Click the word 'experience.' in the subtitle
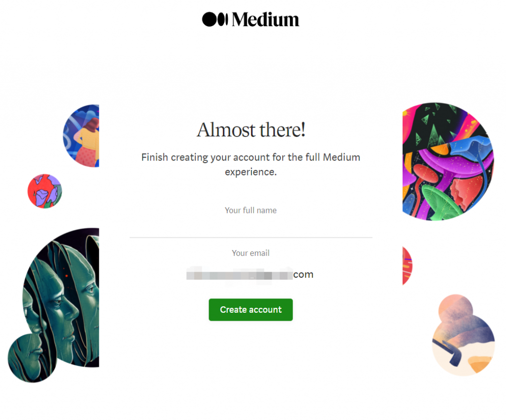This screenshot has height=420, width=506. pos(251,172)
